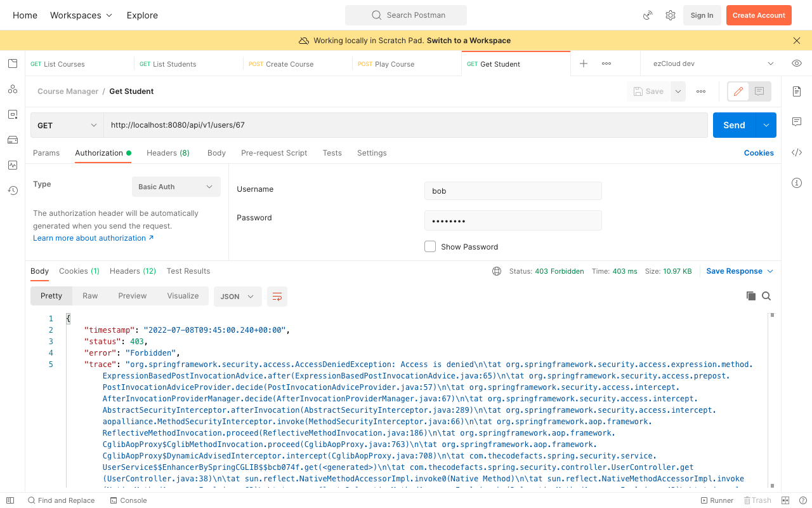Image resolution: width=812 pixels, height=508 pixels.
Task: Open the Code snippet icon
Action: click(797, 152)
